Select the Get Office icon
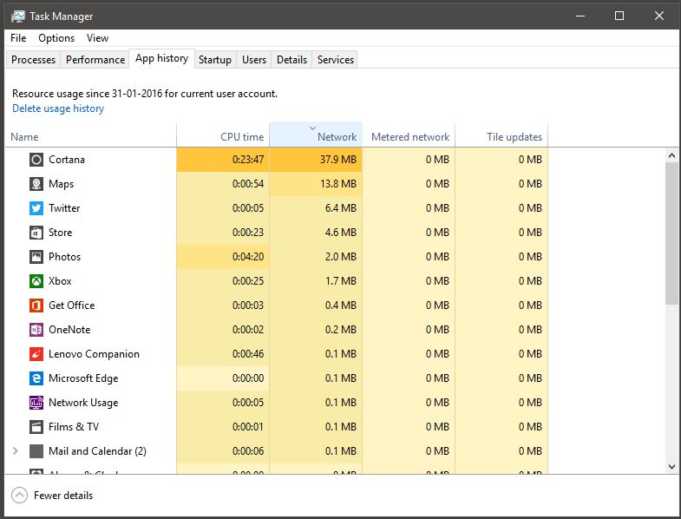The height and width of the screenshot is (519, 681). pyautogui.click(x=36, y=305)
